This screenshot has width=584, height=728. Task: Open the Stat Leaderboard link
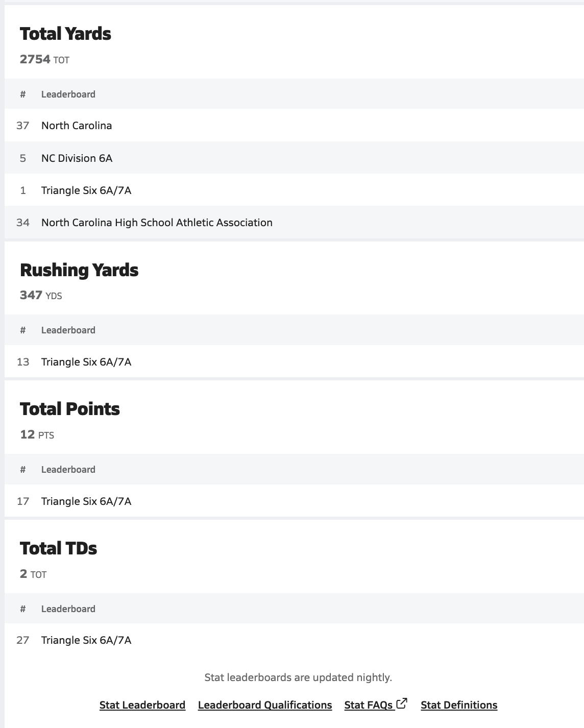tap(142, 705)
